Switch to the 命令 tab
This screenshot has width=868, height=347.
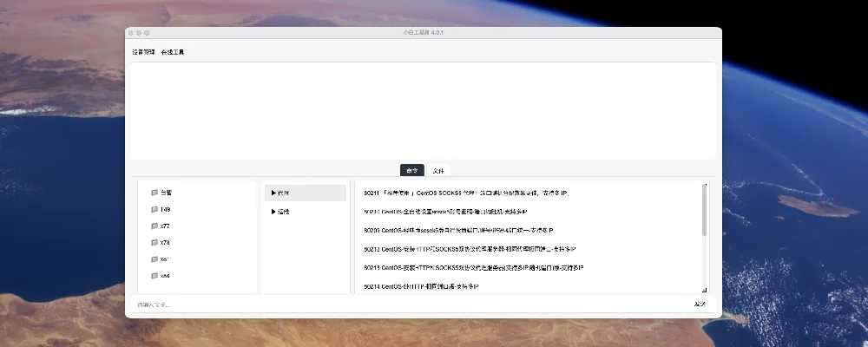pos(411,170)
